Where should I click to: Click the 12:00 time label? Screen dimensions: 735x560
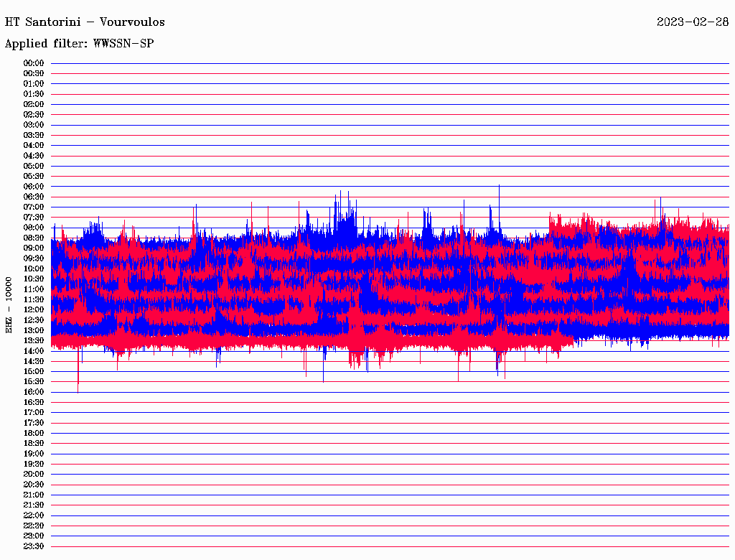point(34,309)
